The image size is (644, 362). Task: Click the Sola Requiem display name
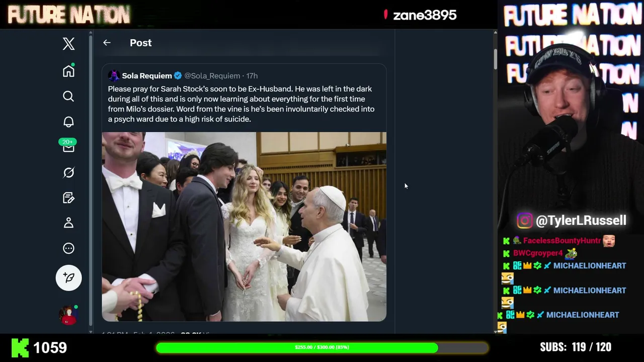click(147, 76)
